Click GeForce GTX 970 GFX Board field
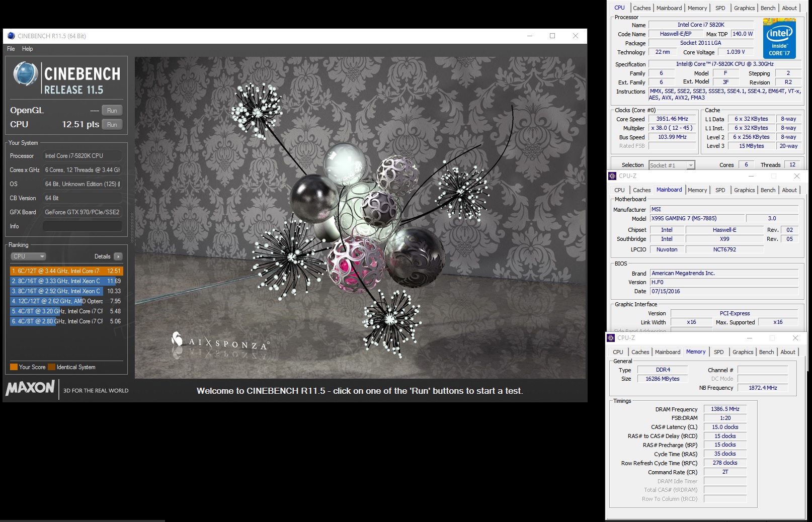The width and height of the screenshot is (812, 522). point(82,212)
